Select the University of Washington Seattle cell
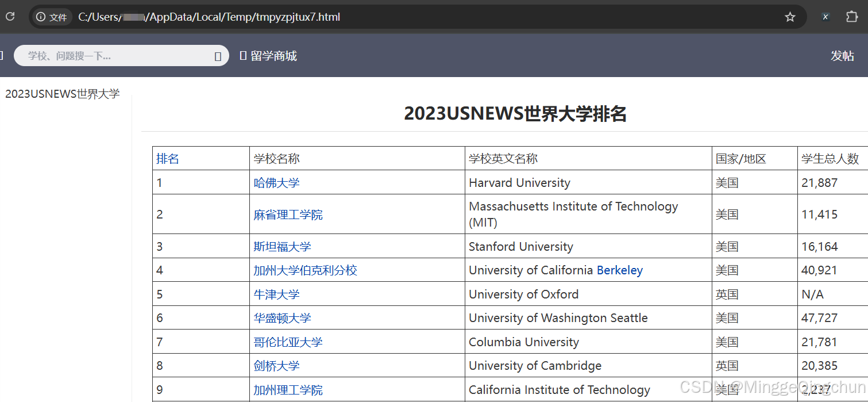Image resolution: width=868 pixels, height=402 pixels. (588, 318)
